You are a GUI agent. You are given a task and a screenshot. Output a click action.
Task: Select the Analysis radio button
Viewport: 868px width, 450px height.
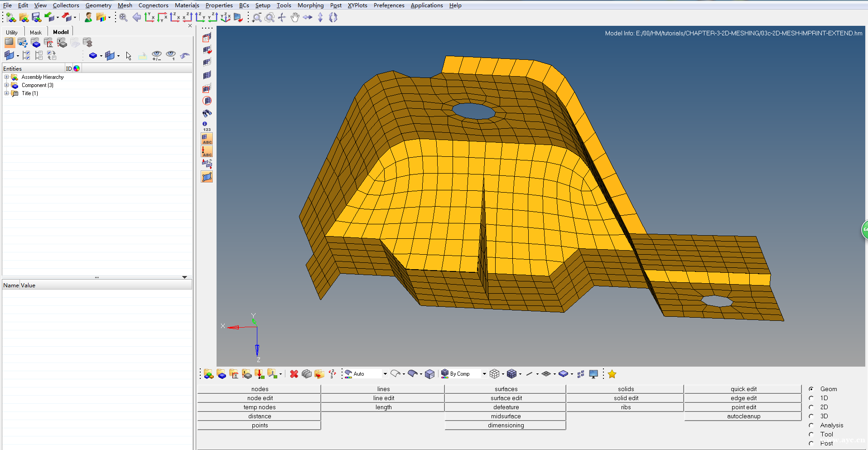pos(811,425)
